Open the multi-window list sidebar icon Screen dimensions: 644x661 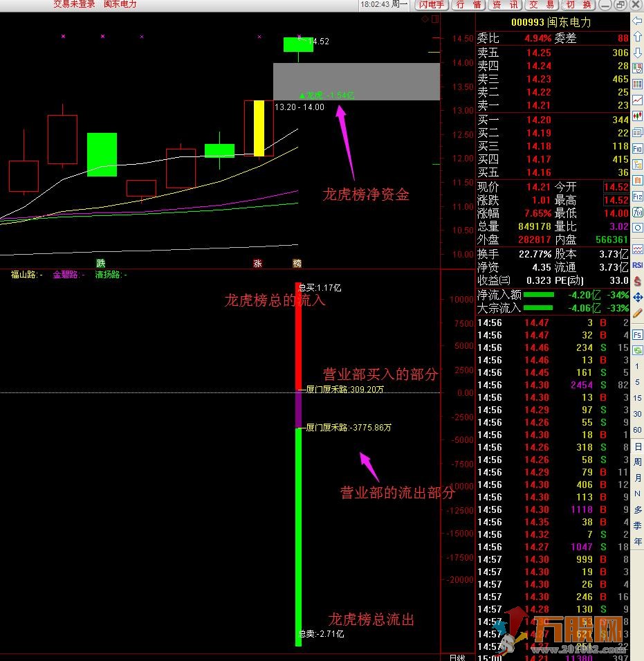point(637,132)
